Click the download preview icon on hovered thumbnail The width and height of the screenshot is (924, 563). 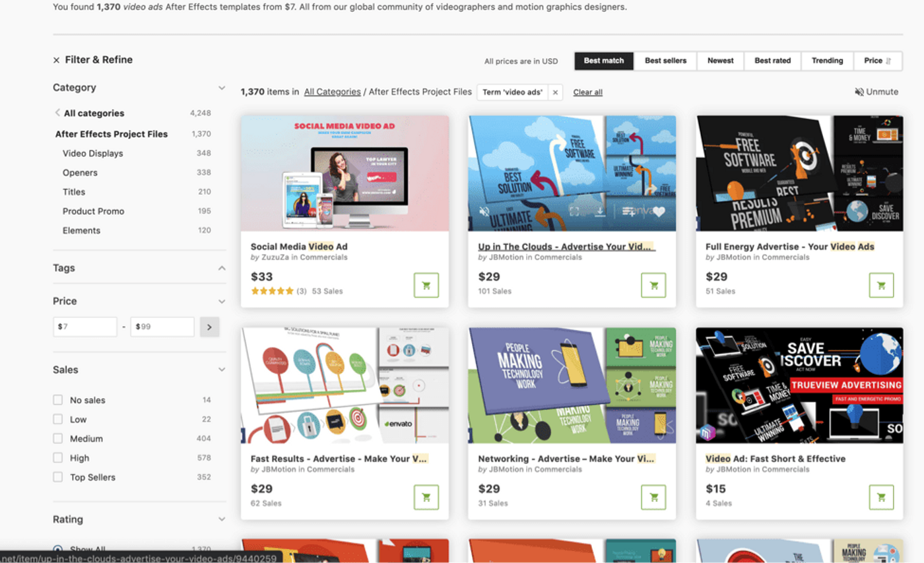(600, 212)
